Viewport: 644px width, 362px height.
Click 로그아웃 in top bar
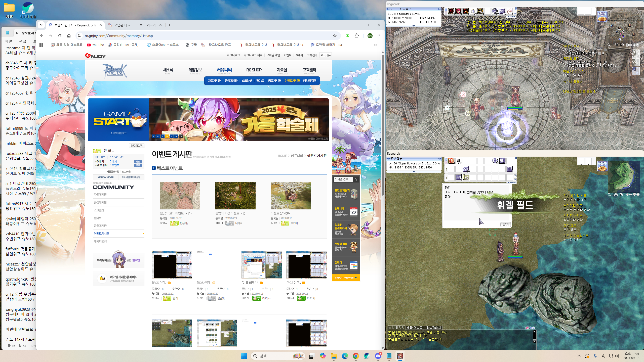tap(325, 55)
